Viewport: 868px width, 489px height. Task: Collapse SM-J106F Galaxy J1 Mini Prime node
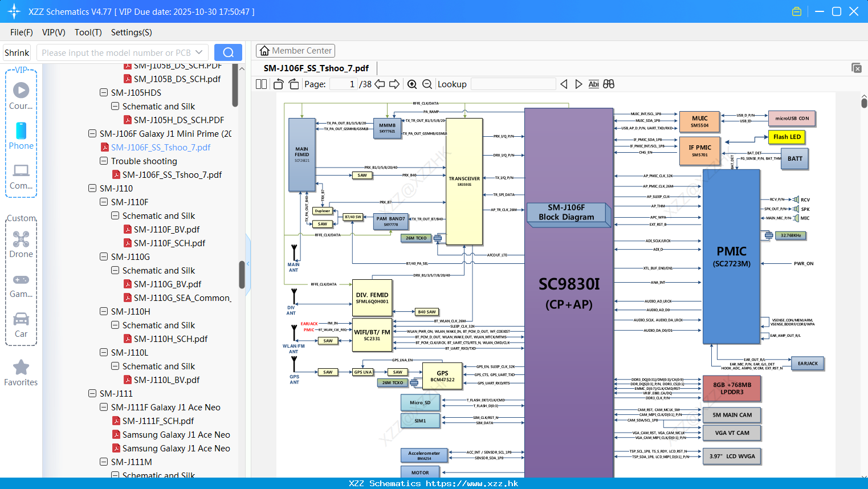pyautogui.click(x=92, y=133)
